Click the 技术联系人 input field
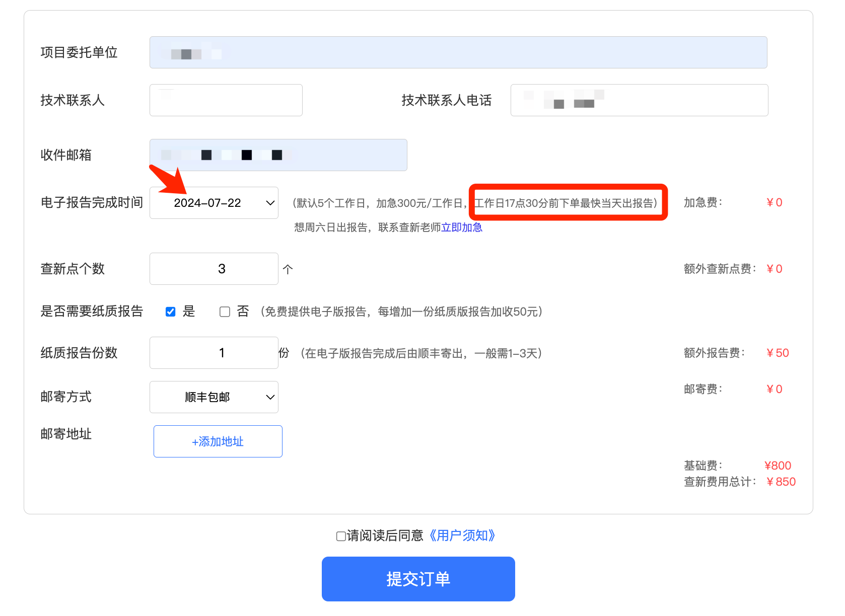 (x=226, y=100)
